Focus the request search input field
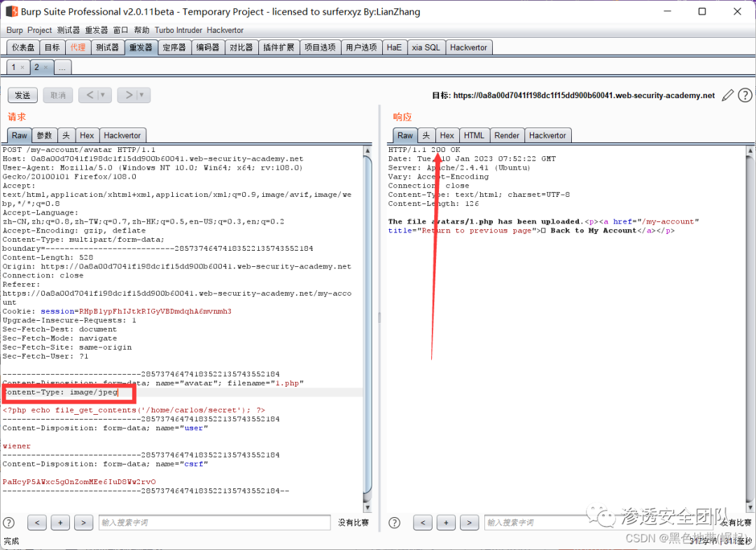Viewport: 756px width, 550px height. 215,523
